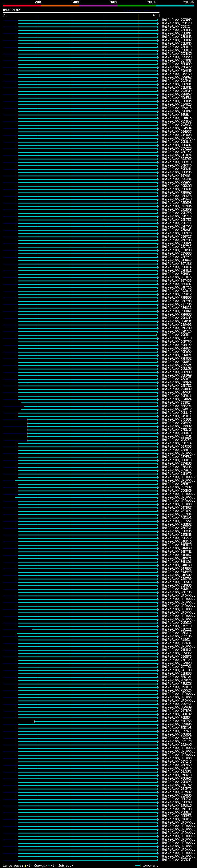The image size is (197, 868).
Task: Click the purple ~60% identity legend bar
Action: [99, 6]
